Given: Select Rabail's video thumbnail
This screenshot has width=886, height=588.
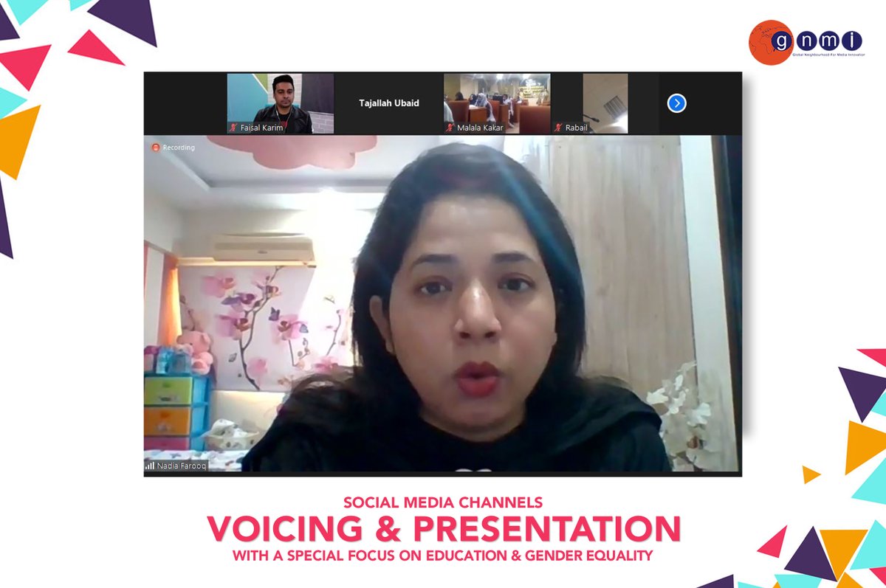Looking at the screenshot, I should [x=605, y=103].
